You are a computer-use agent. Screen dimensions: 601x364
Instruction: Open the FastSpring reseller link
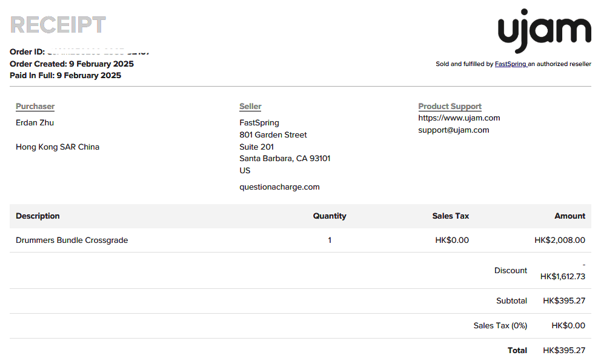[510, 64]
